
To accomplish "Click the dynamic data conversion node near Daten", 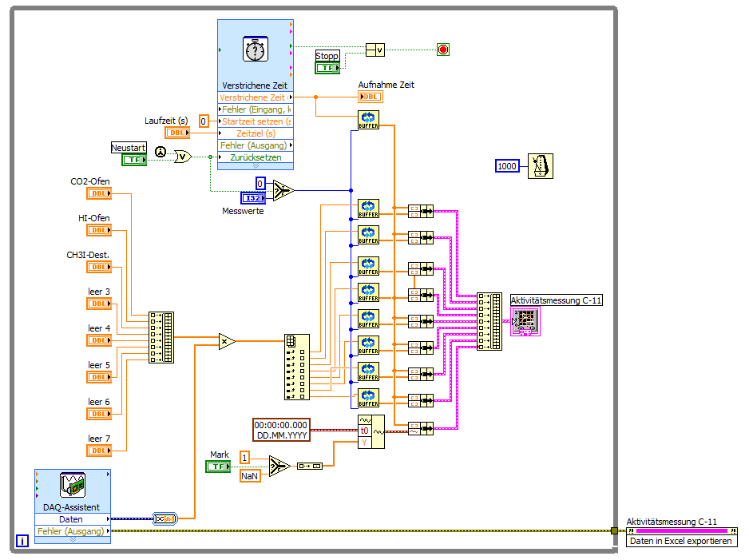I will click(164, 518).
